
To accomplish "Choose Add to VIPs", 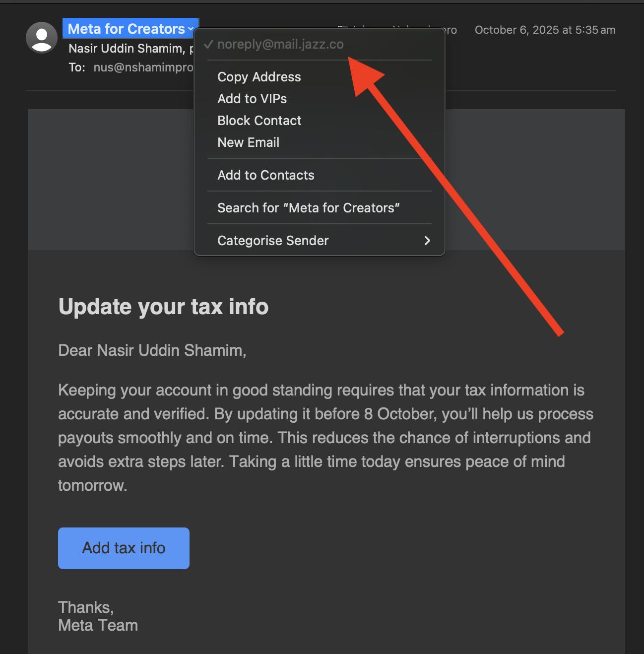I will 320,99.
